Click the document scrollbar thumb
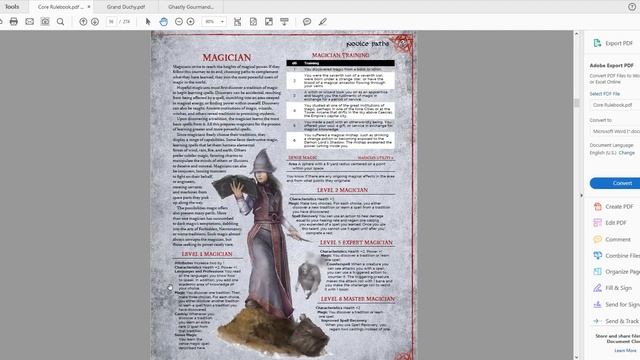This screenshot has height=360, width=640. tap(577, 103)
